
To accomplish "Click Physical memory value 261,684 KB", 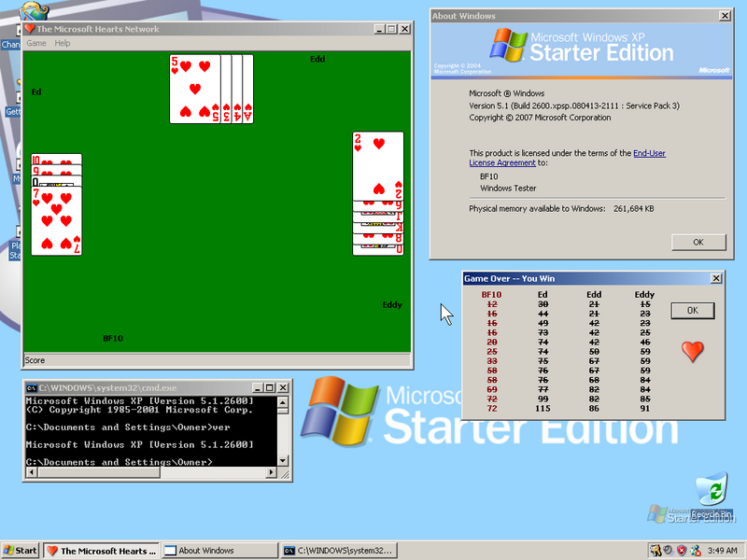I will point(634,208).
